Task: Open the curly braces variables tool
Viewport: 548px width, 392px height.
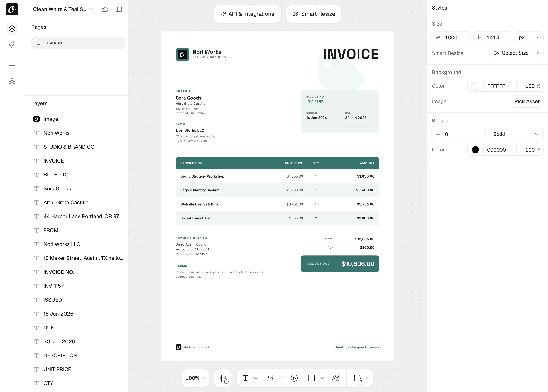Action: point(357,378)
